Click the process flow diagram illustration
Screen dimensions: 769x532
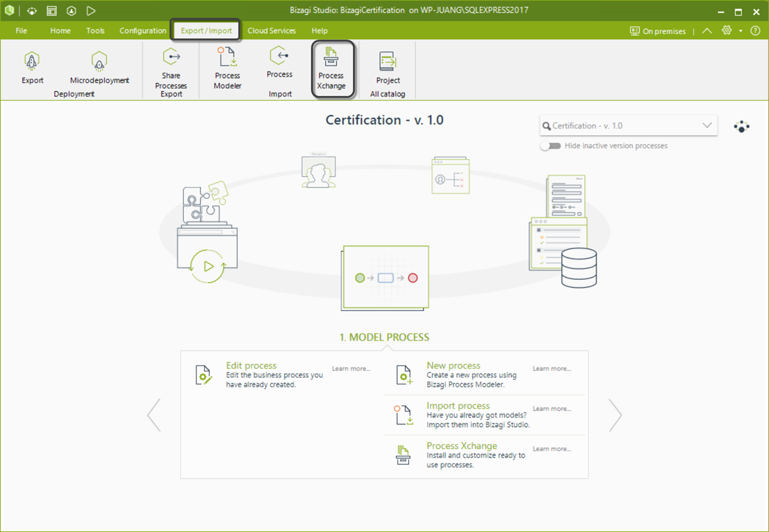tap(385, 278)
